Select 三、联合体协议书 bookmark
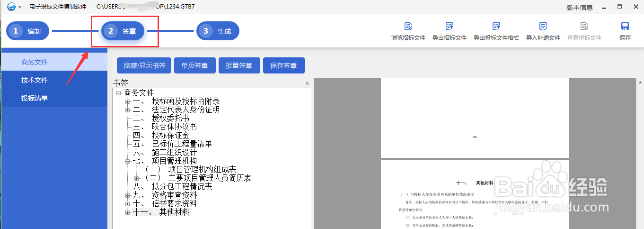Image resolution: width=644 pixels, height=229 pixels. click(x=165, y=127)
